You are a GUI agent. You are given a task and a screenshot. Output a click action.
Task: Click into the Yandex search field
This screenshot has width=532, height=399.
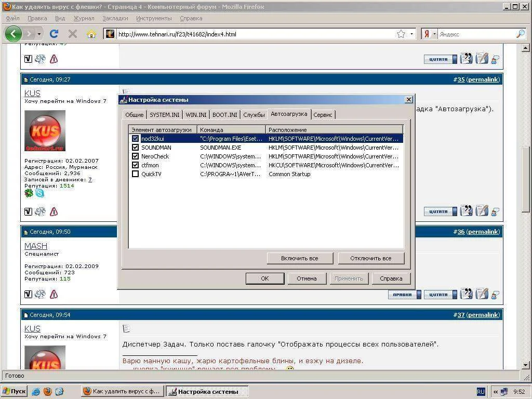tap(476, 34)
